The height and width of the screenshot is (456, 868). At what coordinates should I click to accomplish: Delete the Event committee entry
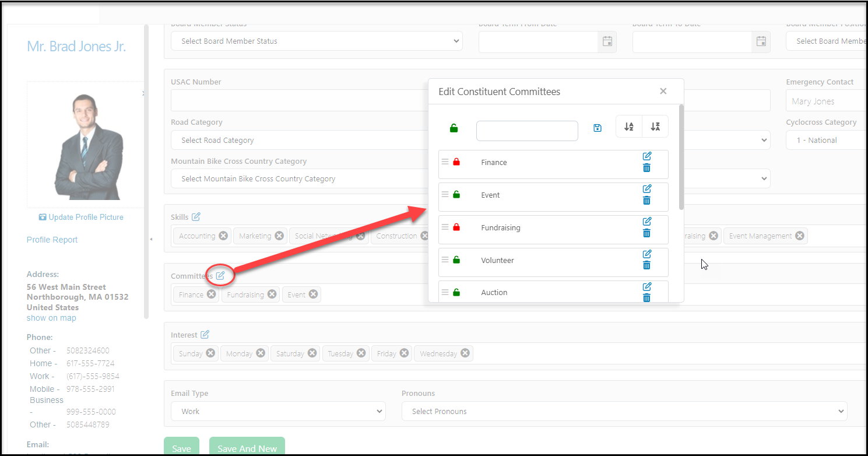click(646, 201)
